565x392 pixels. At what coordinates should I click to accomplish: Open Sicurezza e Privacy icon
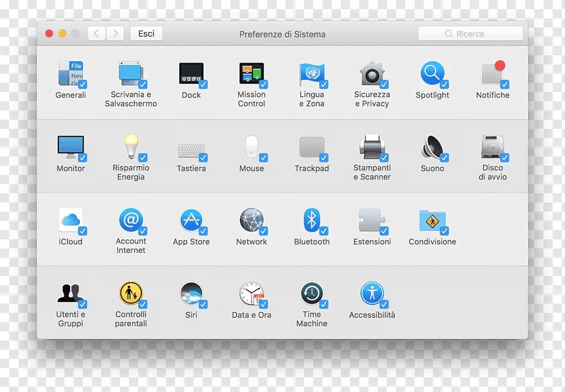pos(372,74)
